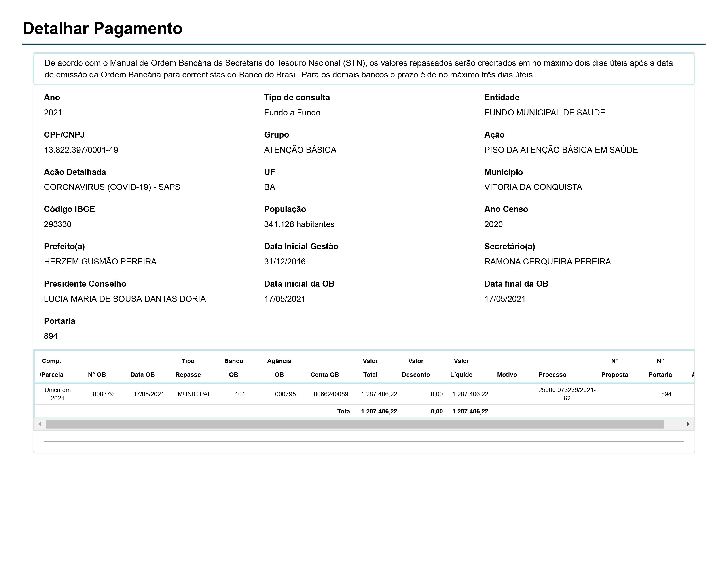The height and width of the screenshot is (562, 728).
Task: Click the Total row label
Action: point(344,411)
